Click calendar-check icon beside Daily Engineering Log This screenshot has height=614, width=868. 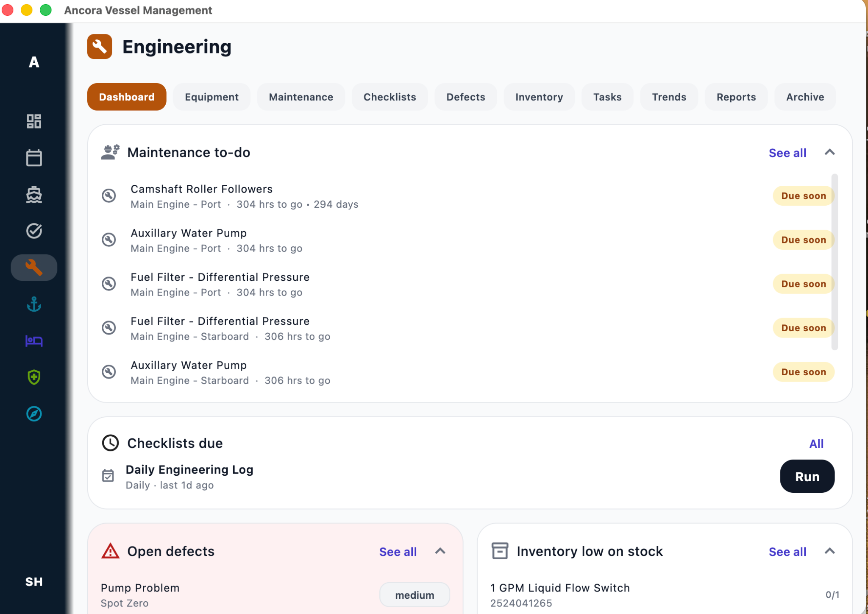[108, 476]
